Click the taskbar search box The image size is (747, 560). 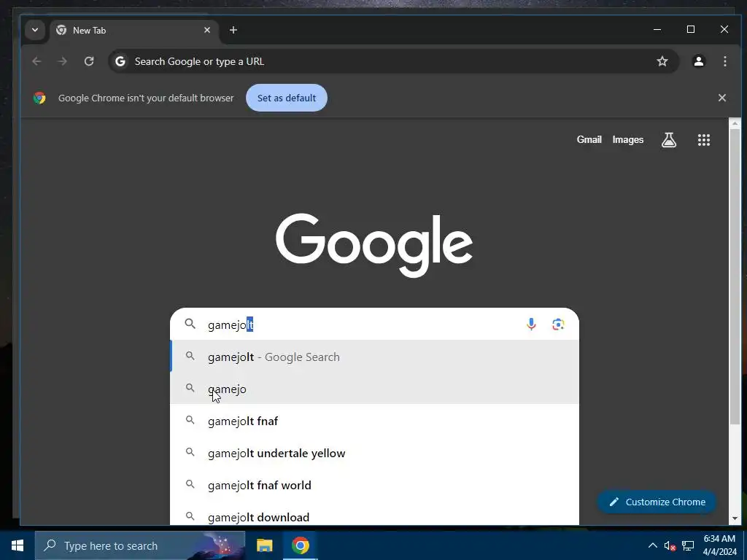140,545
